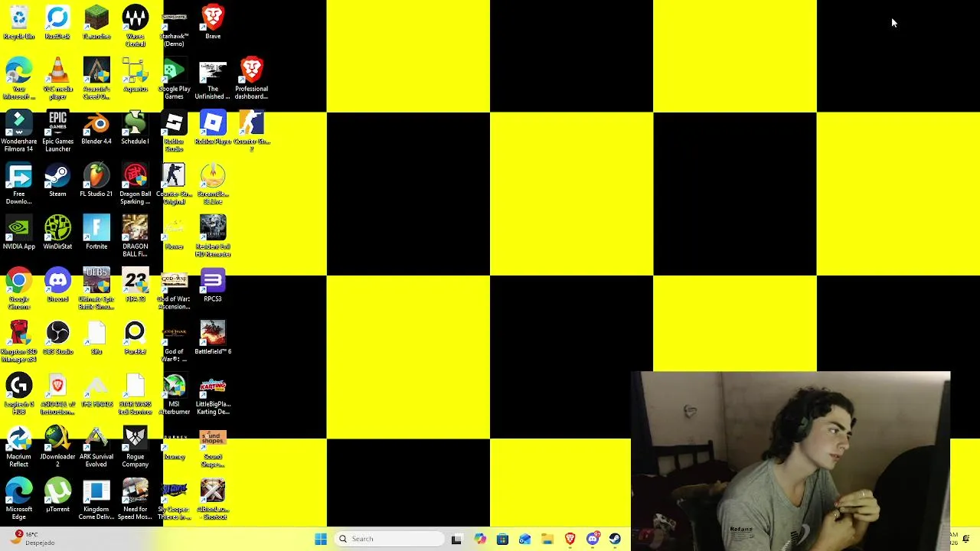Select the RPCS3 emulator icon
980x551 pixels.
click(x=213, y=285)
